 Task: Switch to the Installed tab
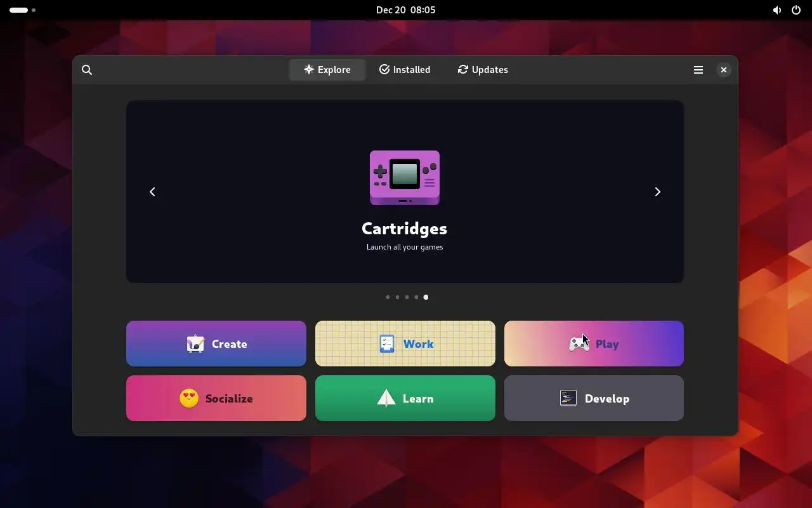click(x=405, y=70)
